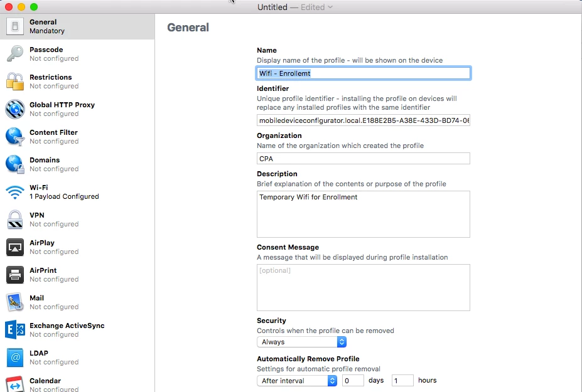Click the Description text area
The width and height of the screenshot is (582, 392).
(364, 214)
